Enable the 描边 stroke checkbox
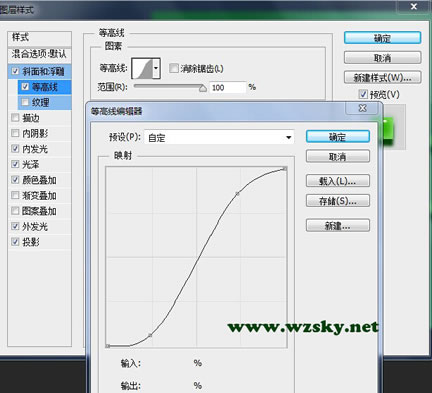The height and width of the screenshot is (393, 432). point(15,117)
